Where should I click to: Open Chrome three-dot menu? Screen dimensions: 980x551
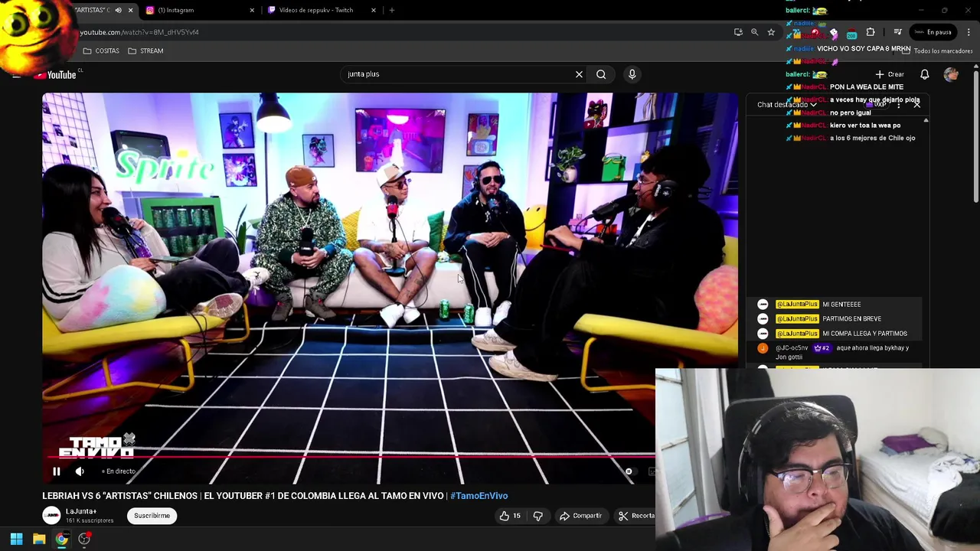pos(969,32)
